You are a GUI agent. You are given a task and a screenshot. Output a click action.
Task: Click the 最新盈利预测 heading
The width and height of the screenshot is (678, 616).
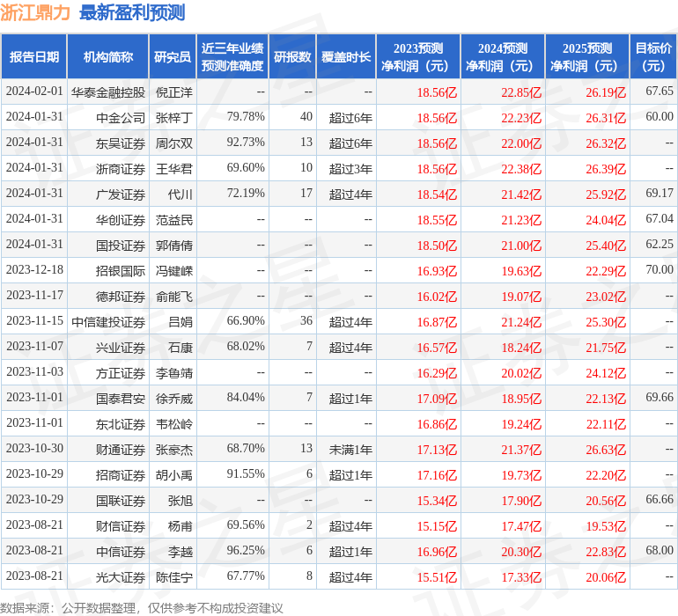point(132,13)
